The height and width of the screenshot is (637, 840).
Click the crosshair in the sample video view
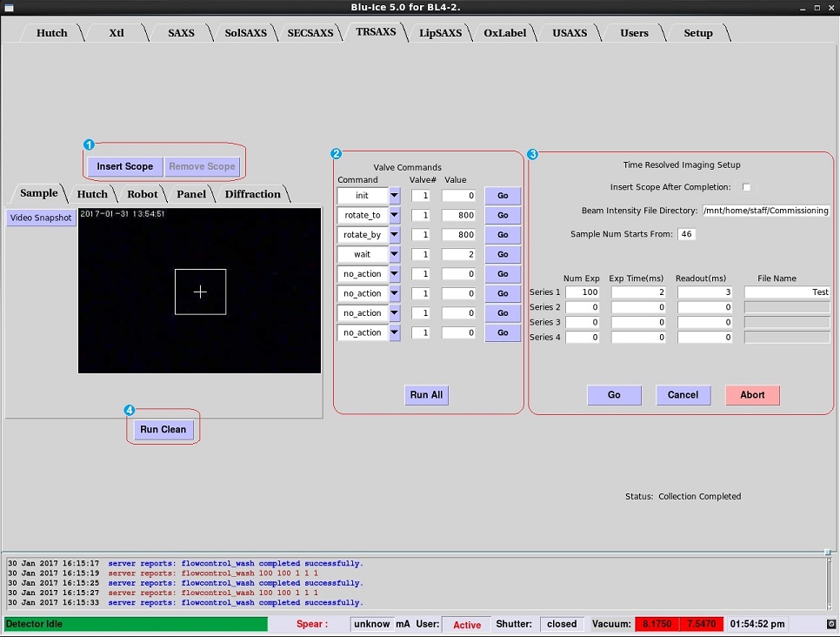coord(200,292)
